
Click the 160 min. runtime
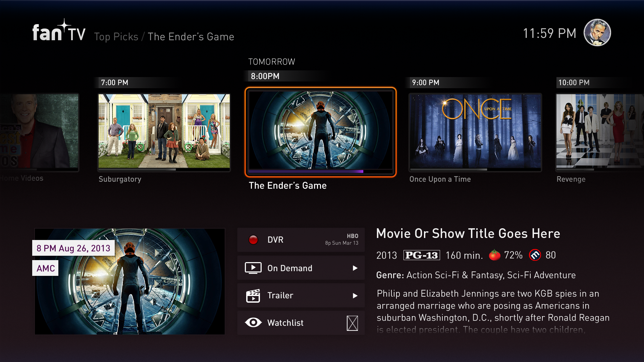point(464,255)
